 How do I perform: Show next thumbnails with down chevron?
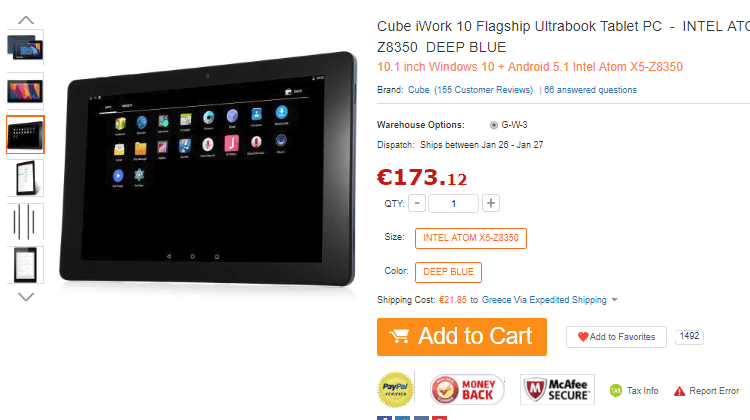pos(26,297)
